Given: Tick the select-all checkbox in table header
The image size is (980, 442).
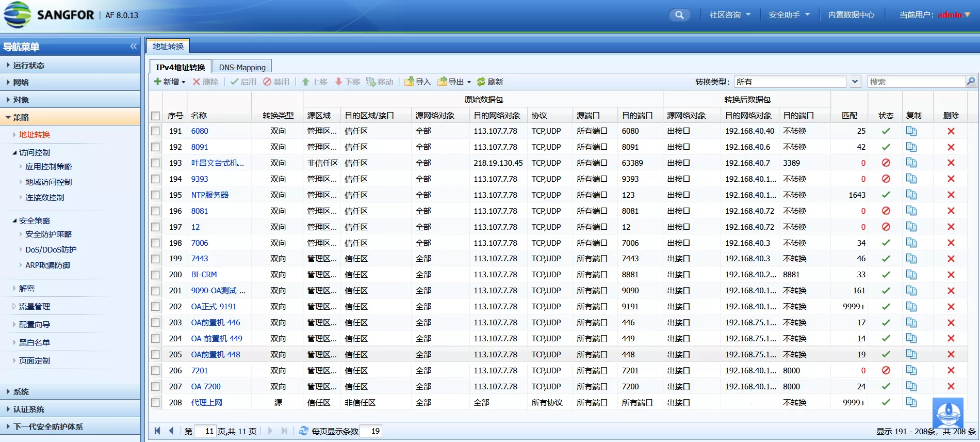Looking at the screenshot, I should click(x=155, y=116).
